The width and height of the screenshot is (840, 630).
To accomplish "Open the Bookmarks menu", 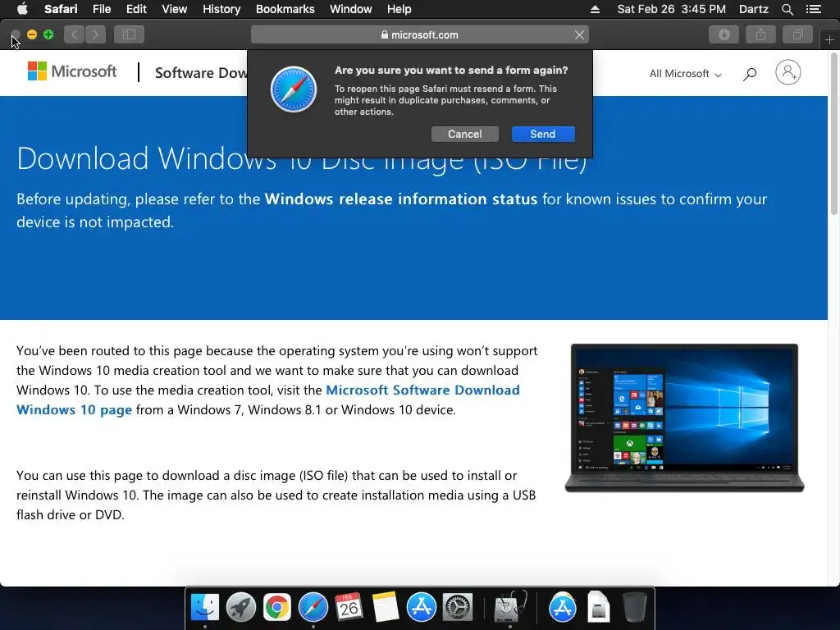I will click(x=285, y=9).
